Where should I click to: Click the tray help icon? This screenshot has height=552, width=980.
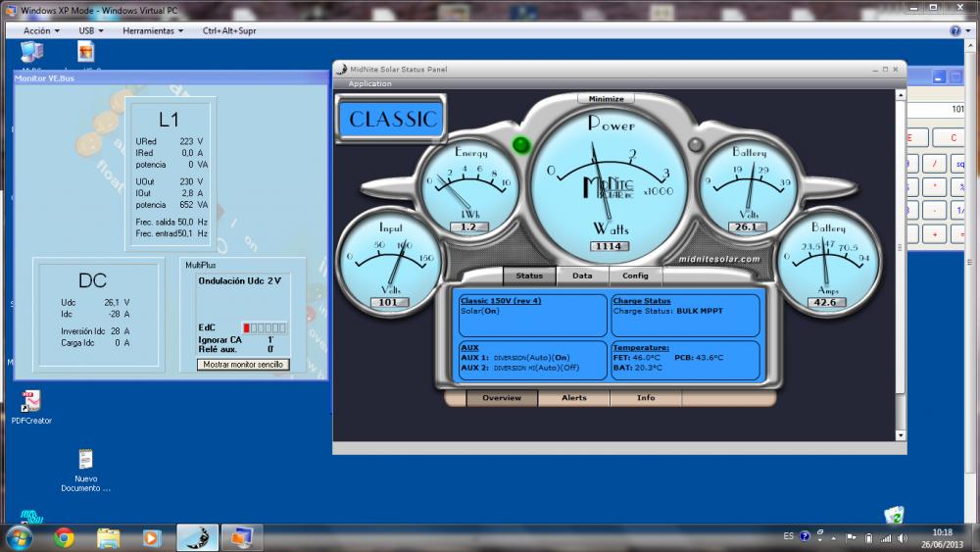click(805, 536)
